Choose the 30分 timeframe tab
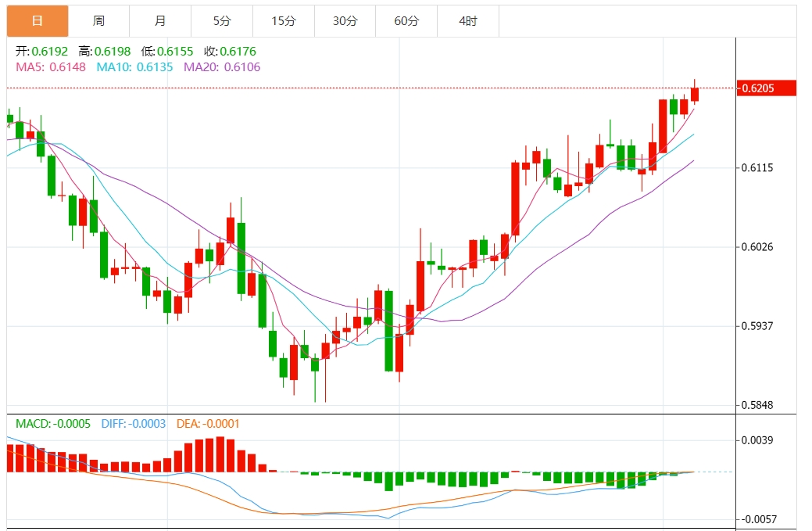Viewport: 812px width, 531px height. coord(345,20)
